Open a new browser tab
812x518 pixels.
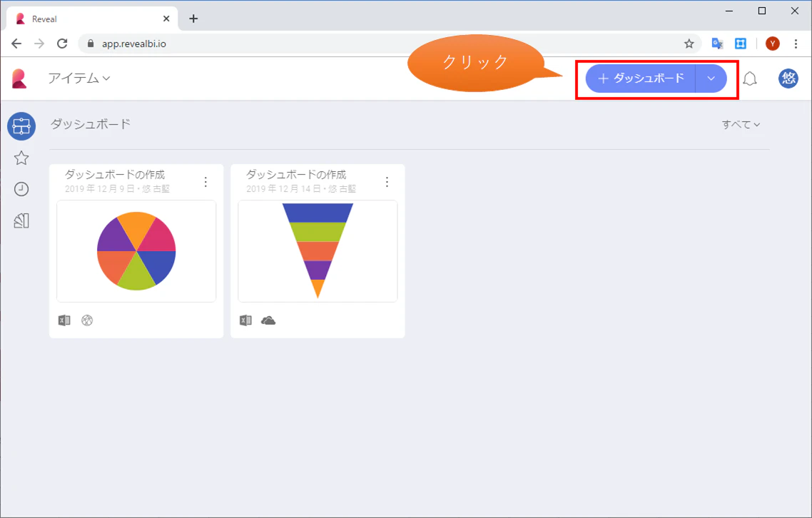pyautogui.click(x=193, y=19)
